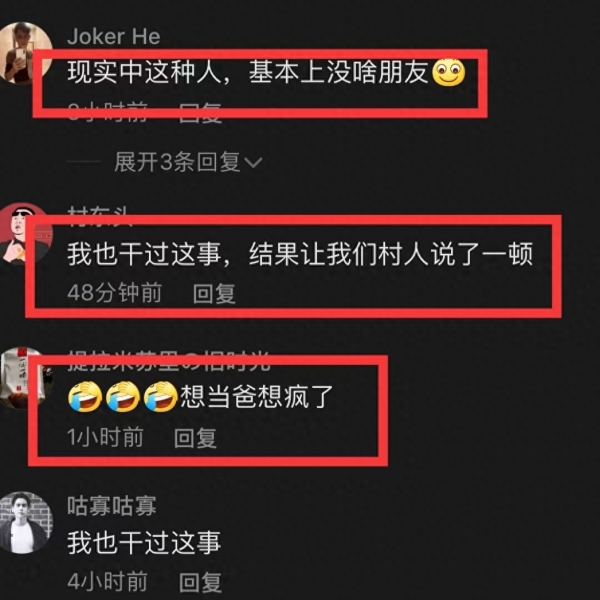Reply to the 1小时前 comment
Viewport: 600px width, 600px height.
(195, 438)
